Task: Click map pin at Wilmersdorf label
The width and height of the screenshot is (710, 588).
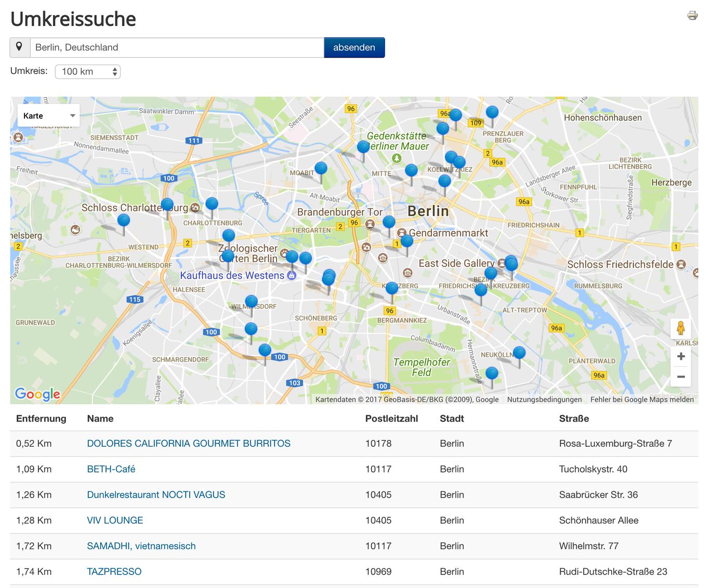Action: 252,302
